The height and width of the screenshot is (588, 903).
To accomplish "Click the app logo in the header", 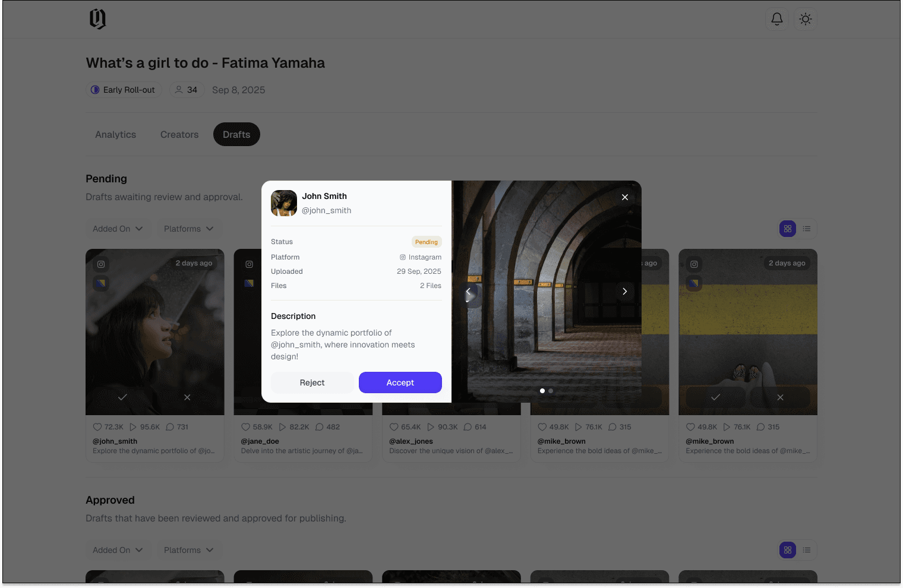I will [97, 19].
